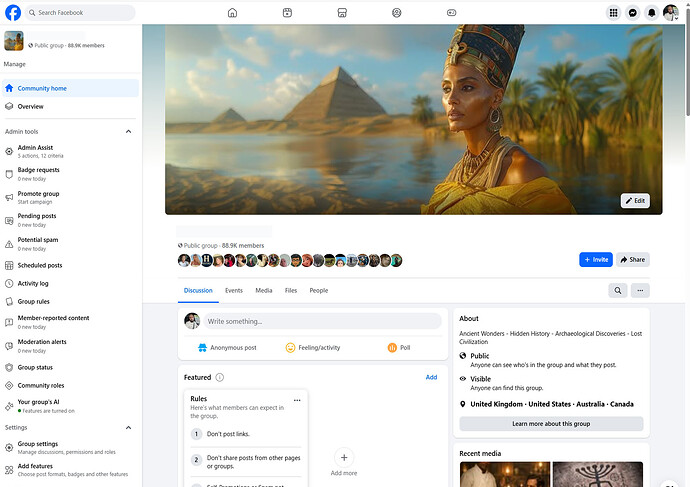Collapse the Admin tools section
The height and width of the screenshot is (487, 690).
click(128, 131)
